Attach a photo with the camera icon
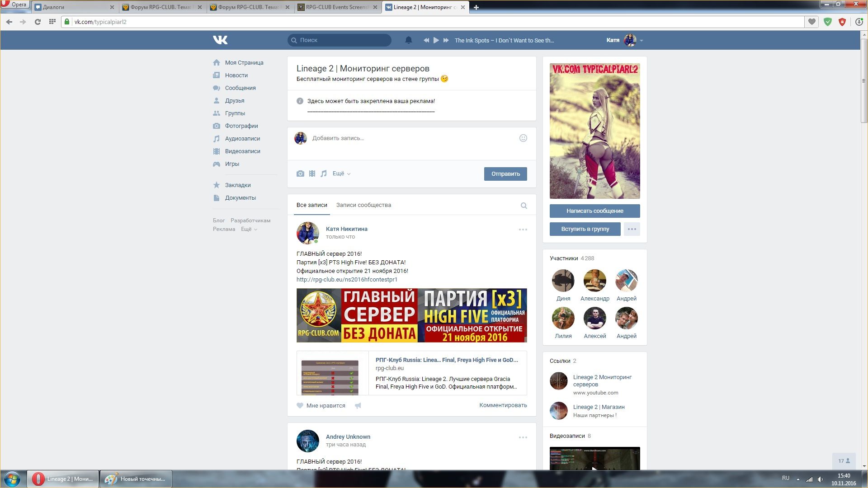This screenshot has width=868, height=488. 300,174
